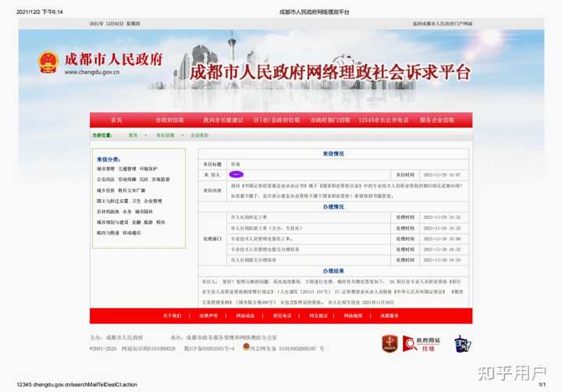562x392 pixels.
Task: Open 成都服务 in red footer bar
Action: 389,316
